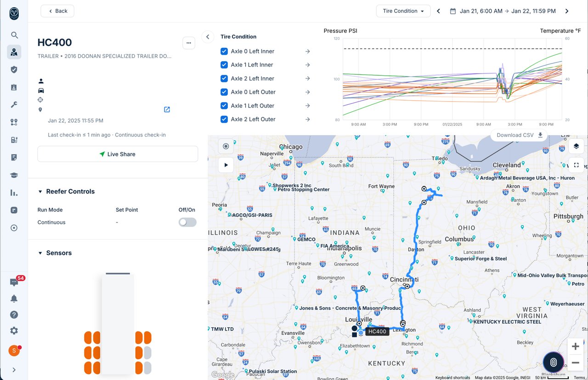The image size is (588, 380).
Task: Open the safety shield sidebar icon
Action: pos(14,69)
